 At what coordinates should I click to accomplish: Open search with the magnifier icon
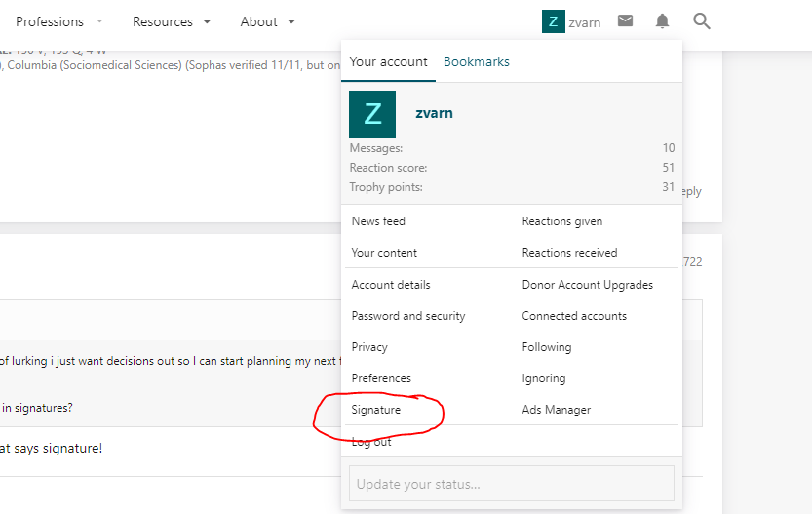click(x=702, y=21)
